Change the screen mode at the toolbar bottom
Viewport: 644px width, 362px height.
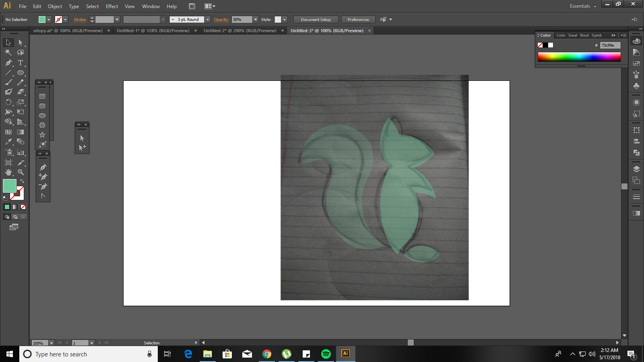pos(14,226)
